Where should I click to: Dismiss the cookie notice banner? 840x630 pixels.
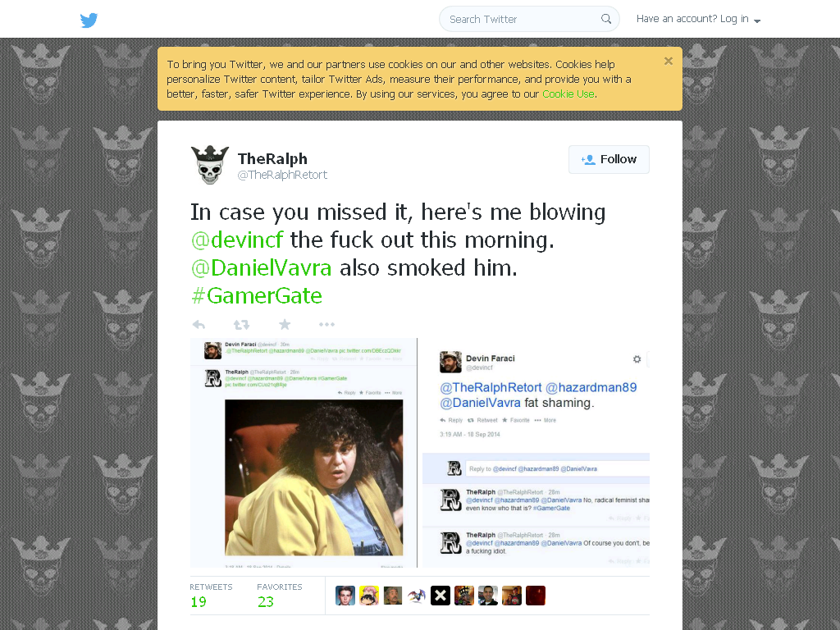(x=668, y=61)
